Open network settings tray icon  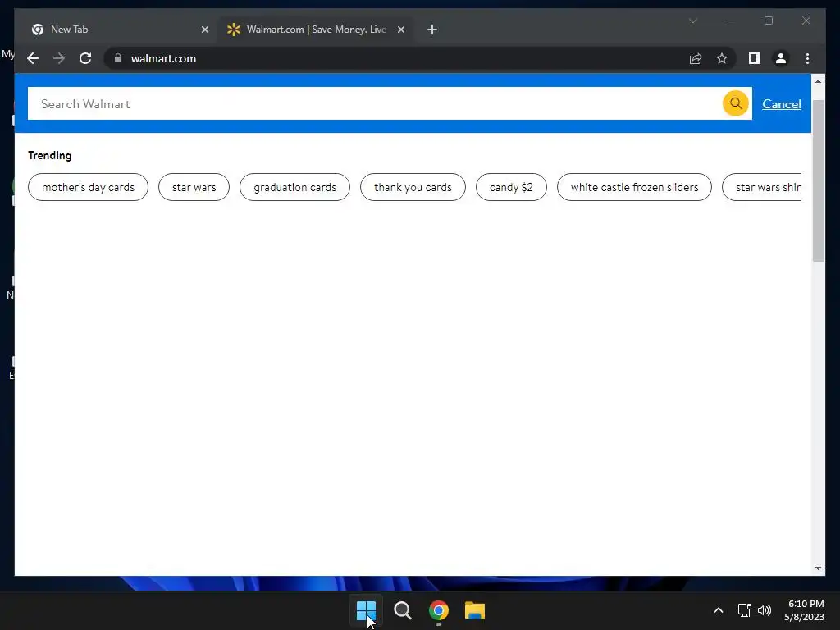tap(744, 610)
